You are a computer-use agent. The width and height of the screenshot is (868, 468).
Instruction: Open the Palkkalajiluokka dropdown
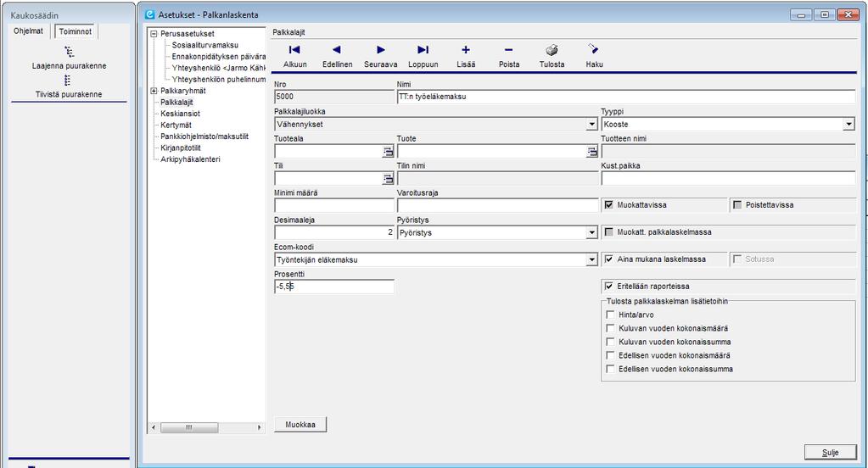[x=591, y=125]
